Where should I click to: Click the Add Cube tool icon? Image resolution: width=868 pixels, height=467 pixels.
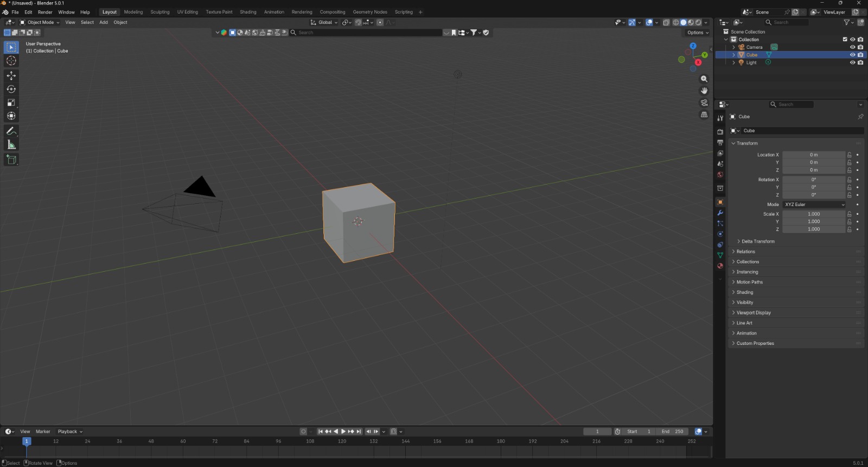click(11, 159)
